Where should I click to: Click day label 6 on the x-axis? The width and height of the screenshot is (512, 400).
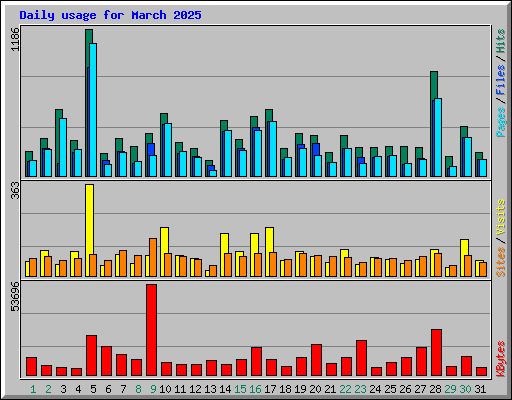(x=108, y=389)
